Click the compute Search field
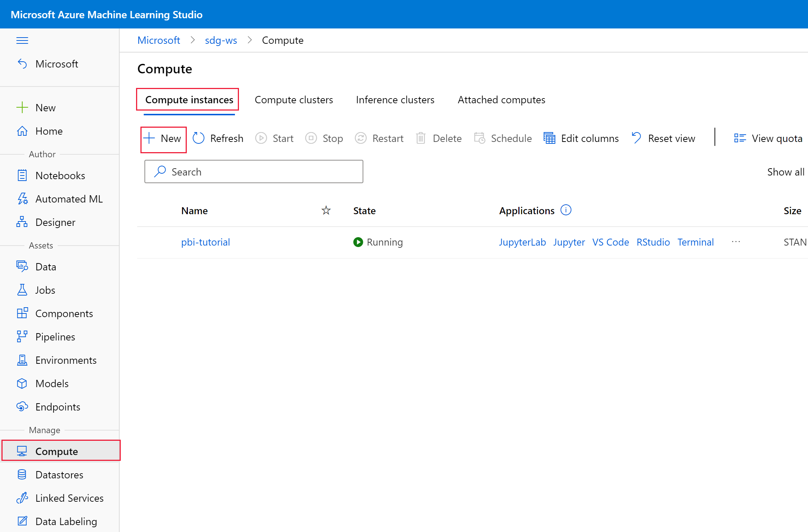This screenshot has height=532, width=808. (254, 171)
